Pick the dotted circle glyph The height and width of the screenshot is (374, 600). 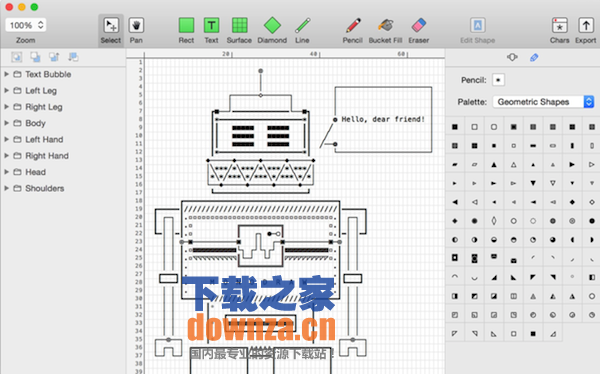[533, 221]
